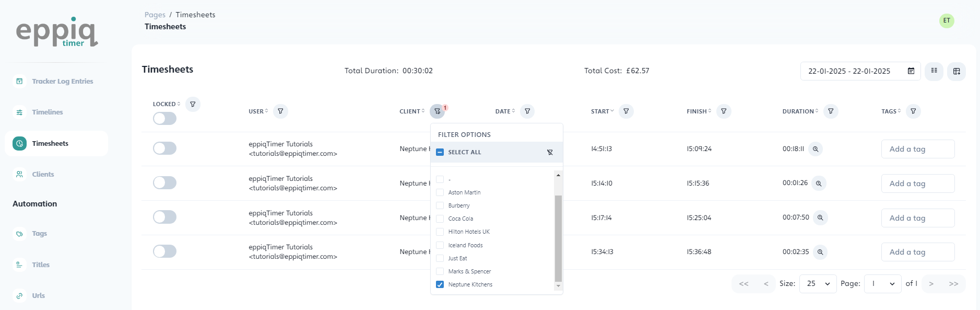Click the table export icon at top right
This screenshot has height=310, width=980.
(957, 71)
